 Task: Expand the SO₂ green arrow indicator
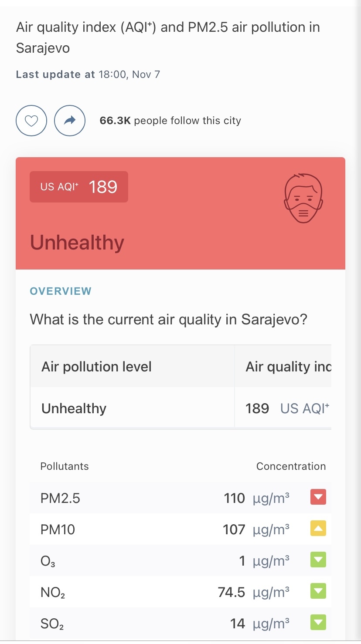pos(318,623)
